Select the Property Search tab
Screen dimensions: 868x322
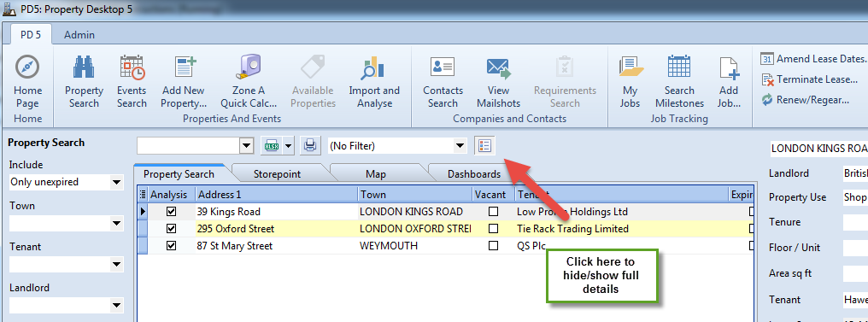[179, 173]
